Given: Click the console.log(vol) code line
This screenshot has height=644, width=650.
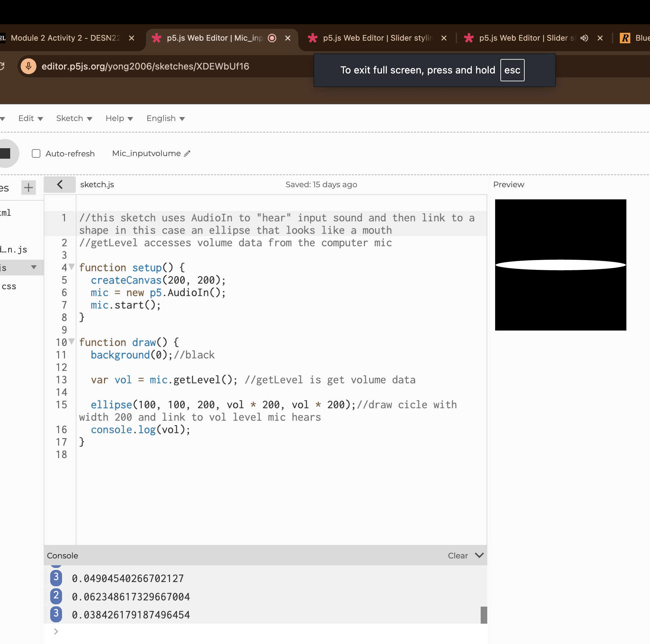Looking at the screenshot, I should (x=141, y=430).
